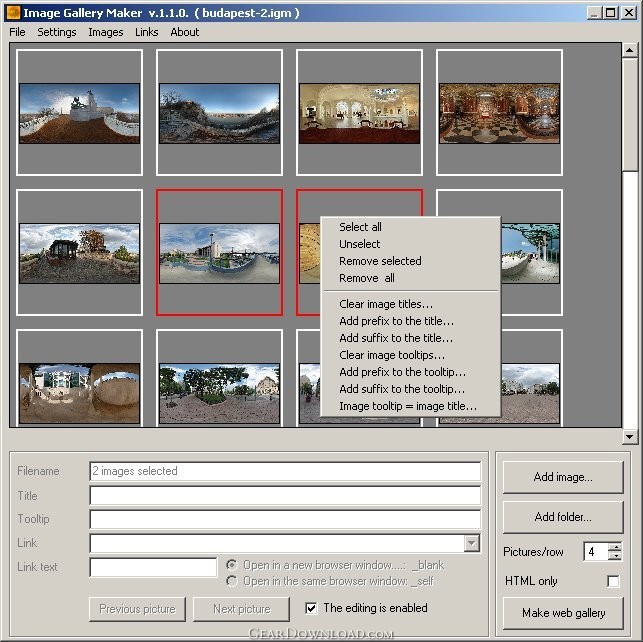Choose Remove selected from context menu
This screenshot has height=642, width=643.
click(x=380, y=261)
